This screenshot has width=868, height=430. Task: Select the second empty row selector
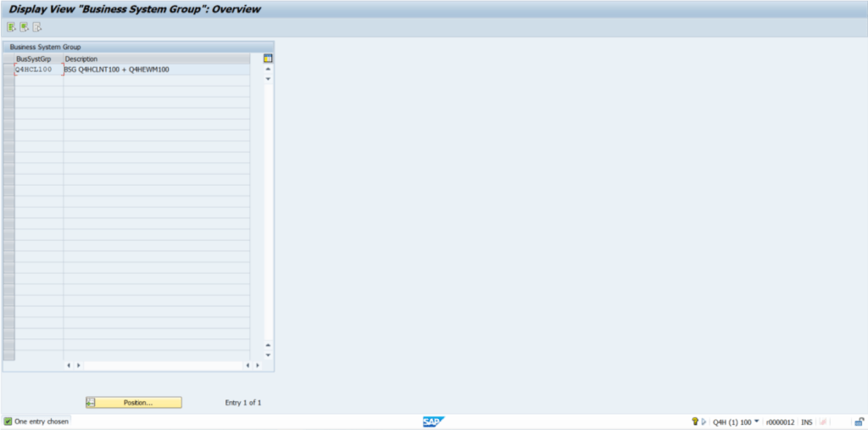tap(8, 92)
